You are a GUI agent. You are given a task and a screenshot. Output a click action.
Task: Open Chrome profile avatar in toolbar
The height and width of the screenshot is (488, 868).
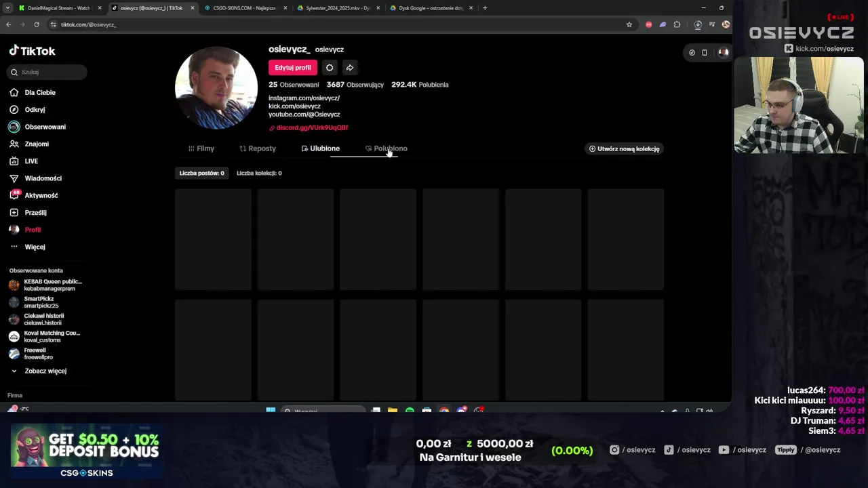726,24
